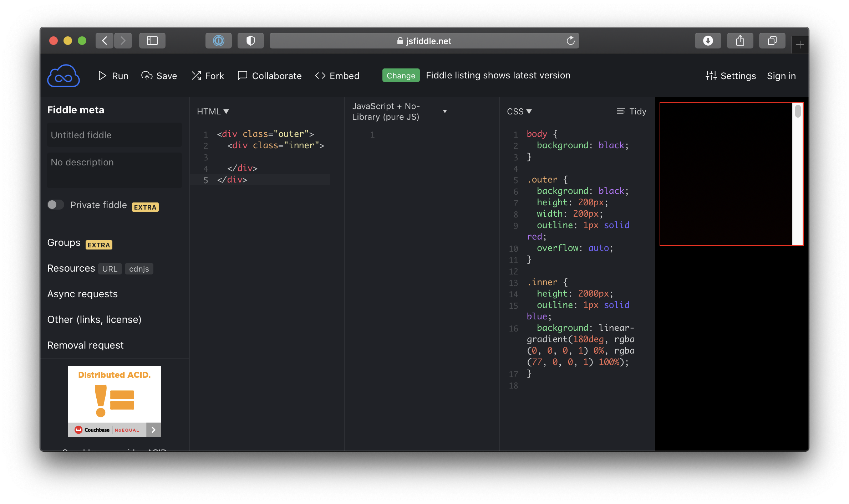
Task: Show tab overview in Safari
Action: click(x=772, y=41)
